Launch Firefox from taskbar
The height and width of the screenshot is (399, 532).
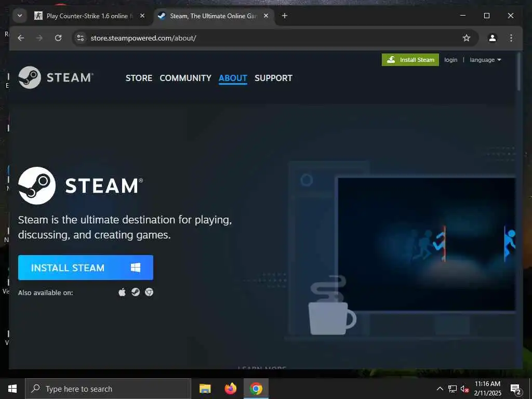tap(230, 389)
